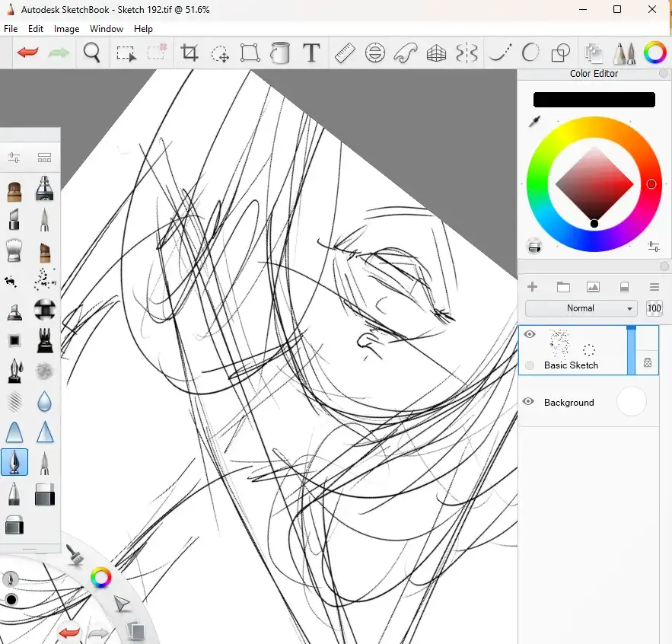Select the Crop tool
Image resolution: width=672 pixels, height=644 pixels.
tap(189, 53)
